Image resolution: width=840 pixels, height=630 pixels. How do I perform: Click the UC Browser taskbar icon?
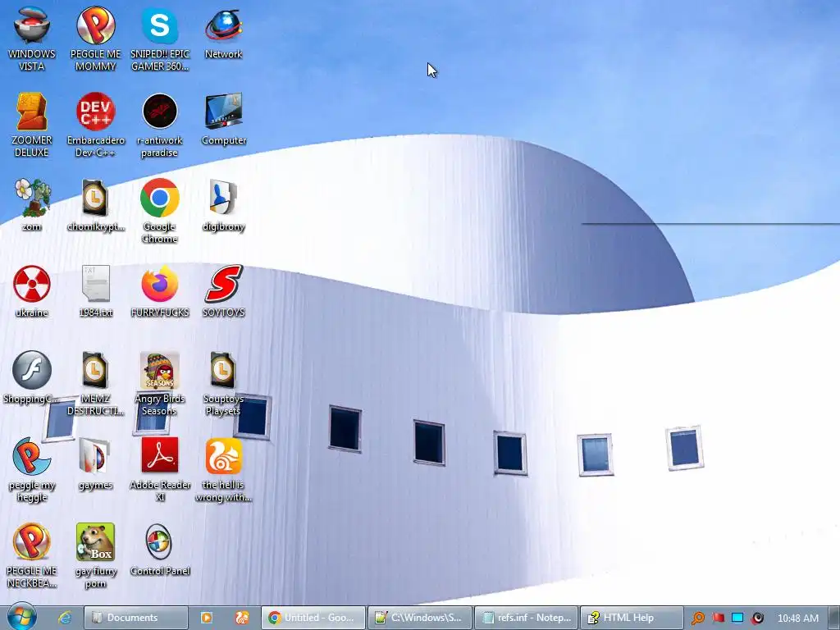(242, 618)
